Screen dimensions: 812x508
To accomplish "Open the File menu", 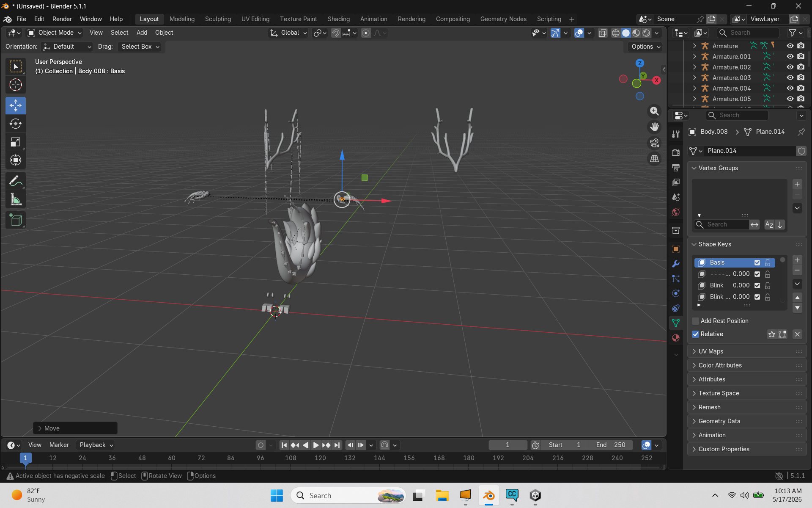I will (x=21, y=19).
